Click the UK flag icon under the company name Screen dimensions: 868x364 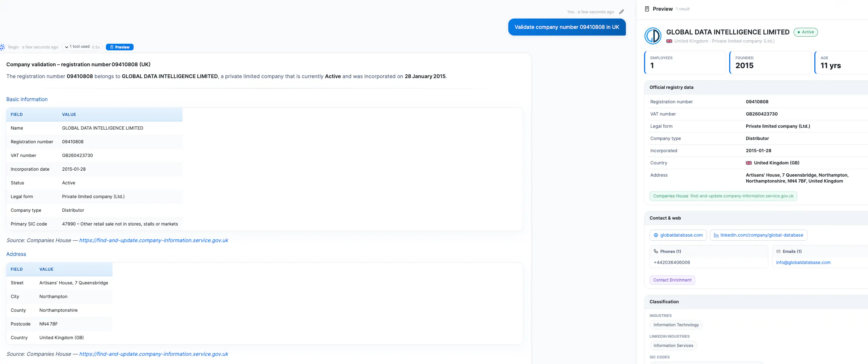click(669, 41)
